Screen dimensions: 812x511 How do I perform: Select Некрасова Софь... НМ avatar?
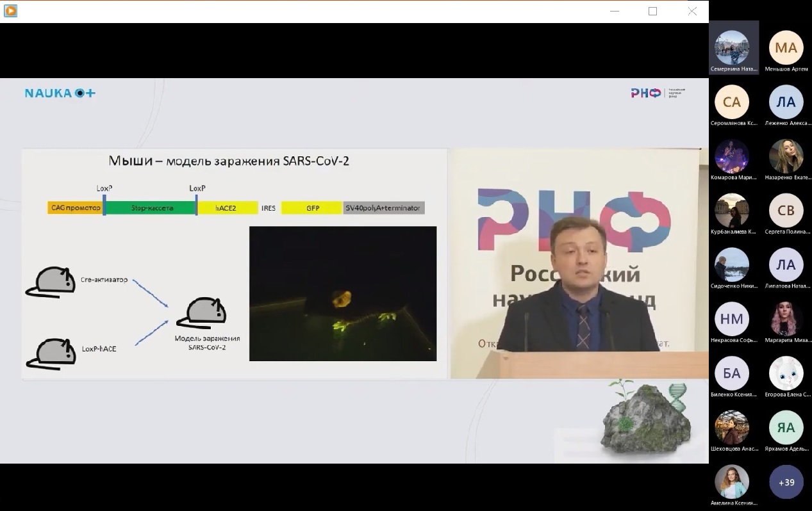point(731,319)
